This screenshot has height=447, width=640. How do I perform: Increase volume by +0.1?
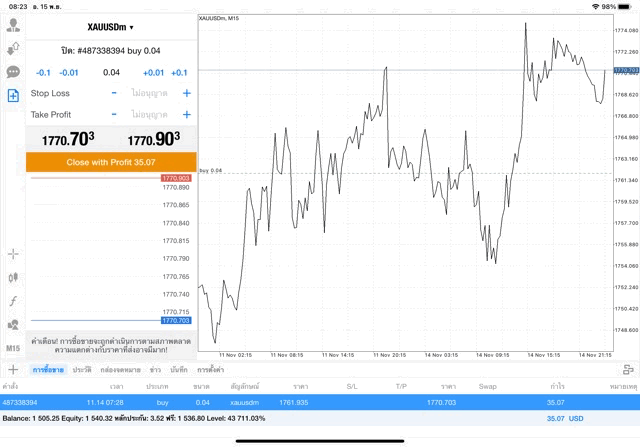(x=179, y=73)
